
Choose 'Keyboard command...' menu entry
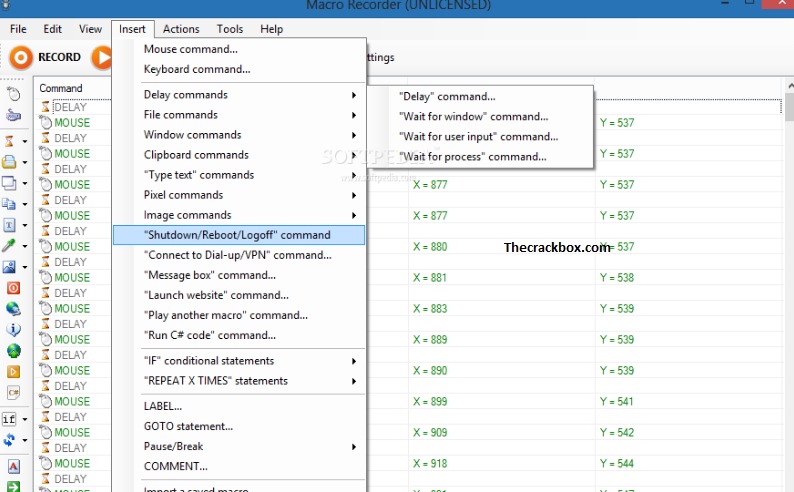pos(239,69)
